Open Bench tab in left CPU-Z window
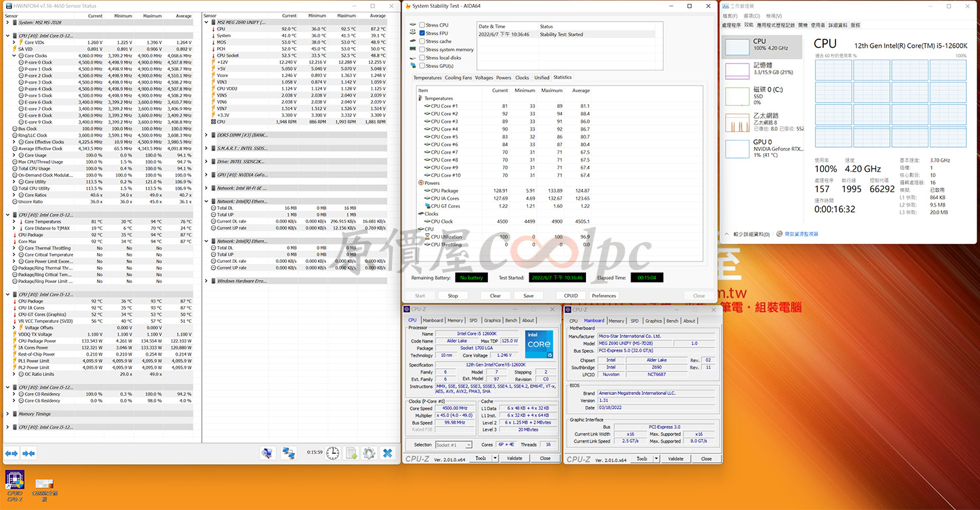This screenshot has width=980, height=510. point(511,320)
